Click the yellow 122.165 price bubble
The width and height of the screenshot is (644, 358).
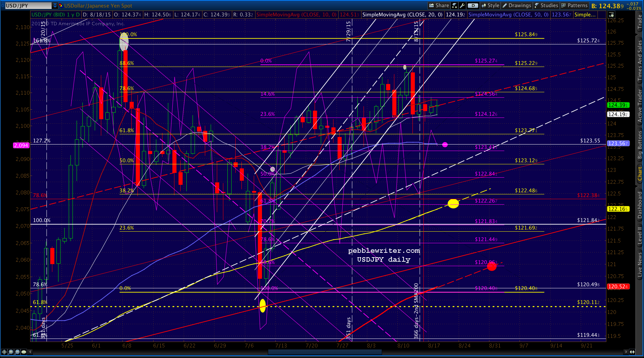tap(618, 209)
